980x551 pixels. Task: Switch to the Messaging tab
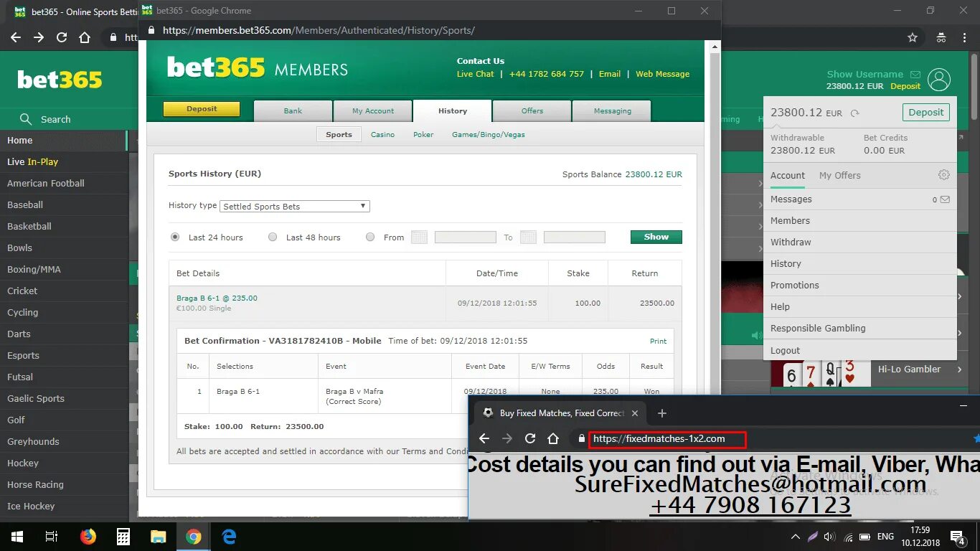[612, 111]
